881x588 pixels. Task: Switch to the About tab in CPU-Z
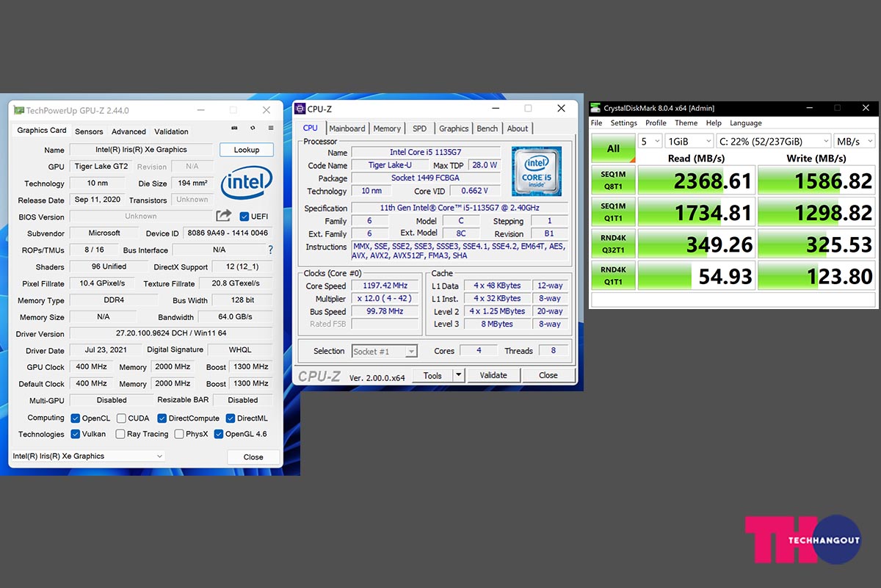click(518, 128)
